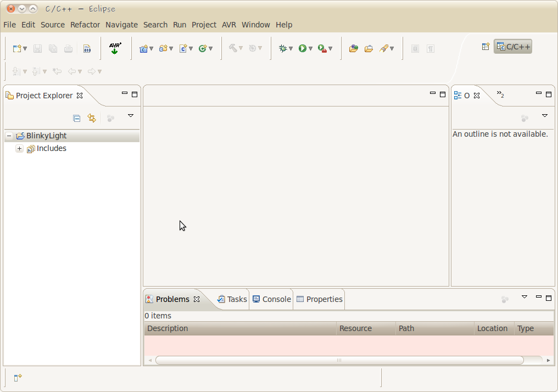This screenshot has height=392, width=558.
Task: Open the Run dropdown arrow
Action: [310, 49]
